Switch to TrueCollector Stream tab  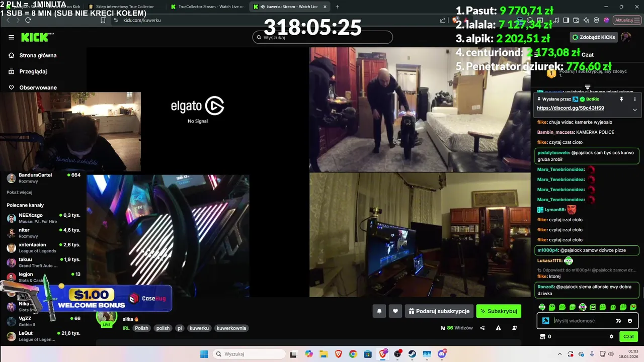click(x=207, y=7)
